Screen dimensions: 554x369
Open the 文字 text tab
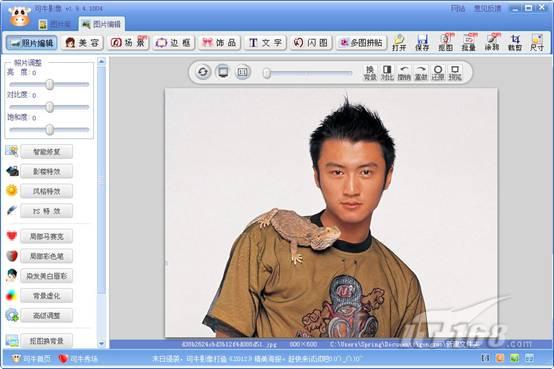click(x=265, y=43)
